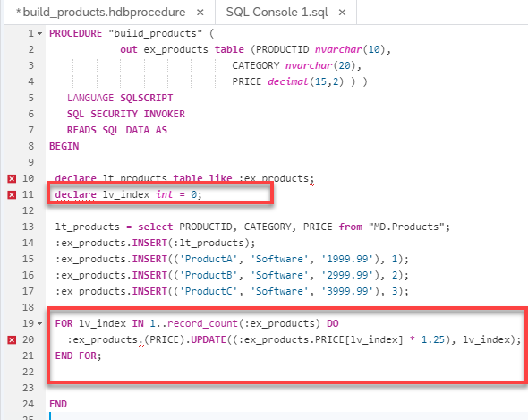Screen dimensions: 528x420
Task: Click the error marker on line 10
Action: pyautogui.click(x=12, y=178)
